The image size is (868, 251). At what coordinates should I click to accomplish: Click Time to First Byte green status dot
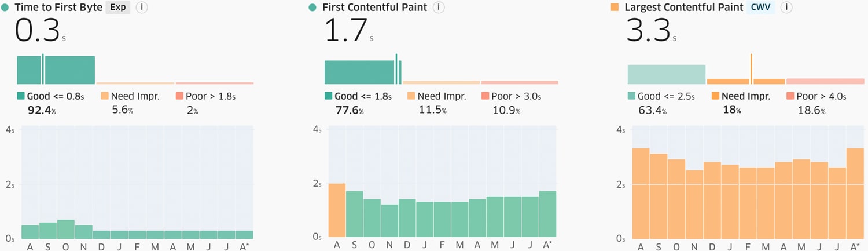point(5,8)
